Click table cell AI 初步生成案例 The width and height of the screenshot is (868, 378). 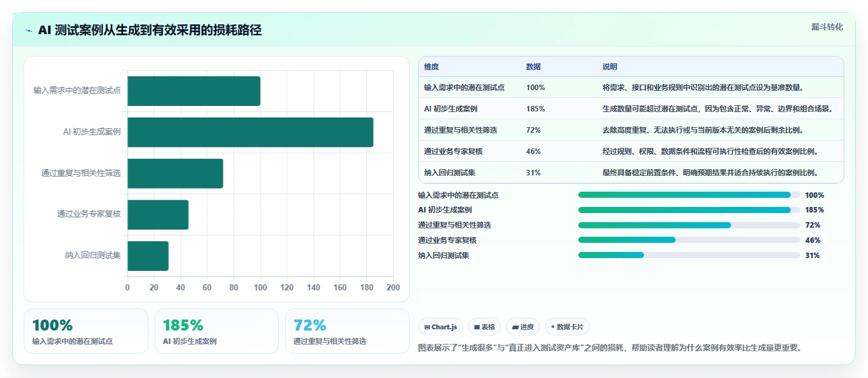450,109
